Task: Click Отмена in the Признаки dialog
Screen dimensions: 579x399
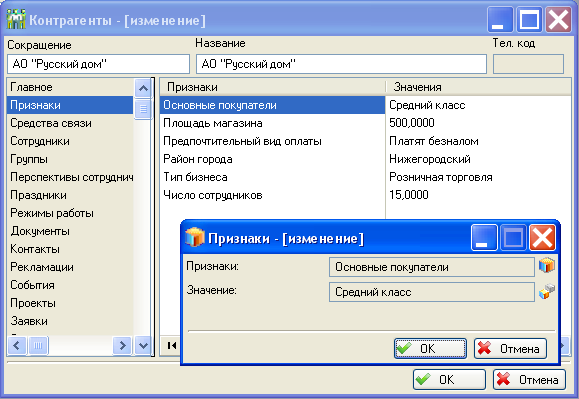Action: pos(510,348)
